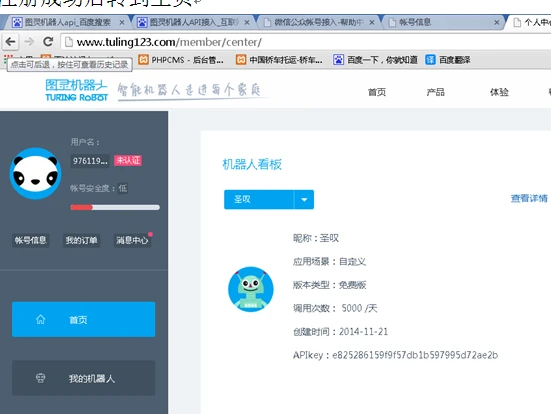Image resolution: width=551 pixels, height=414 pixels.
Task: Switch to 帐号信息 browser tab
Action: click(443, 22)
